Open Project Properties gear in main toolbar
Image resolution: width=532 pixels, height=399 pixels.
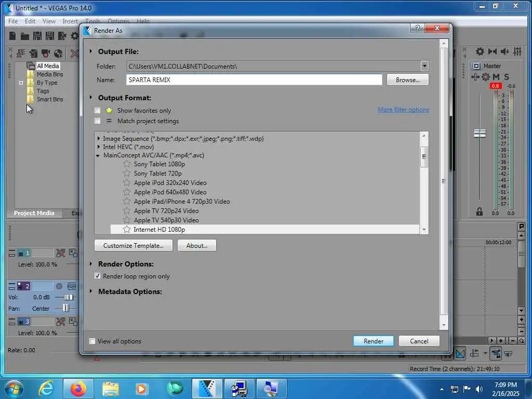[x=74, y=36]
